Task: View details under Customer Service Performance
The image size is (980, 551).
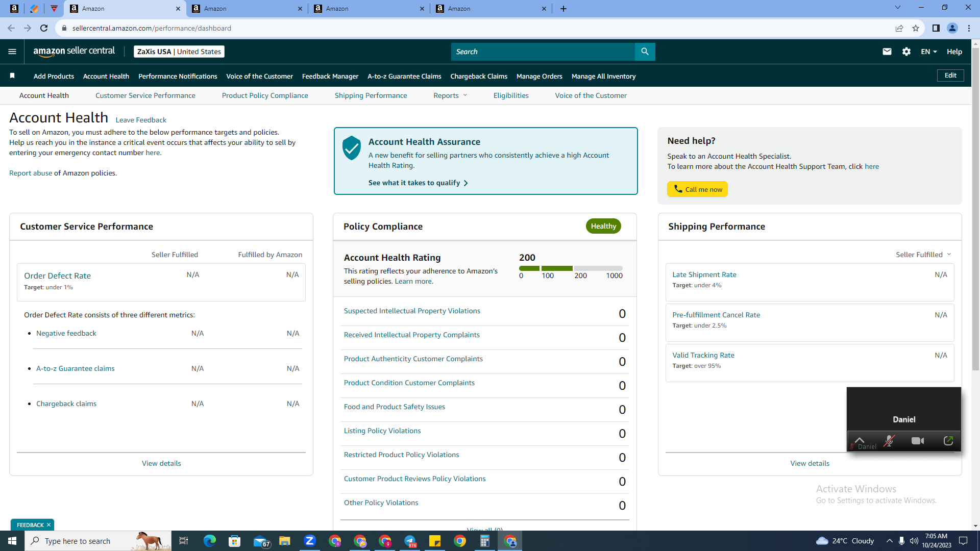Action: click(x=161, y=463)
